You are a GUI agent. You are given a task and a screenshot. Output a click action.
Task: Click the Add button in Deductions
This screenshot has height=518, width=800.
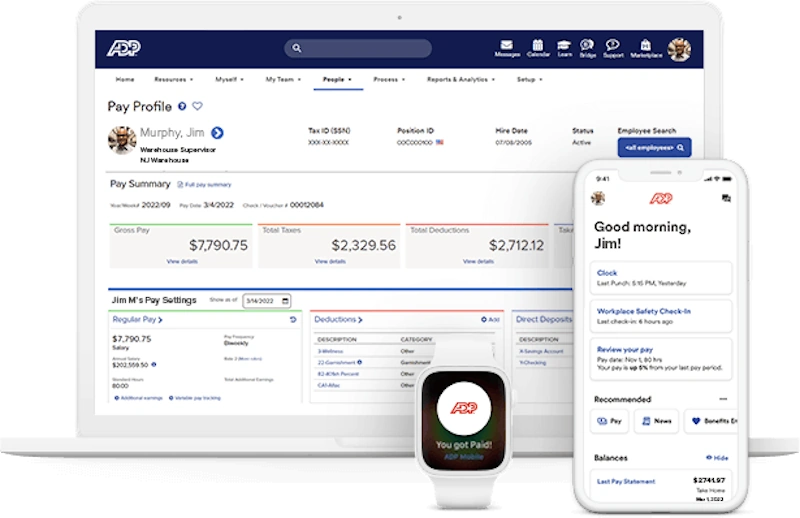(x=491, y=320)
